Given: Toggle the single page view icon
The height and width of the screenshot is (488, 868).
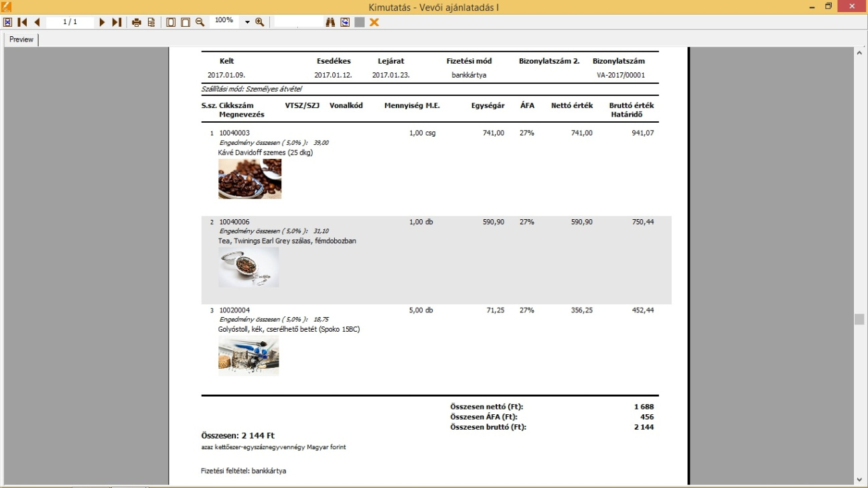Looking at the screenshot, I should tap(171, 22).
